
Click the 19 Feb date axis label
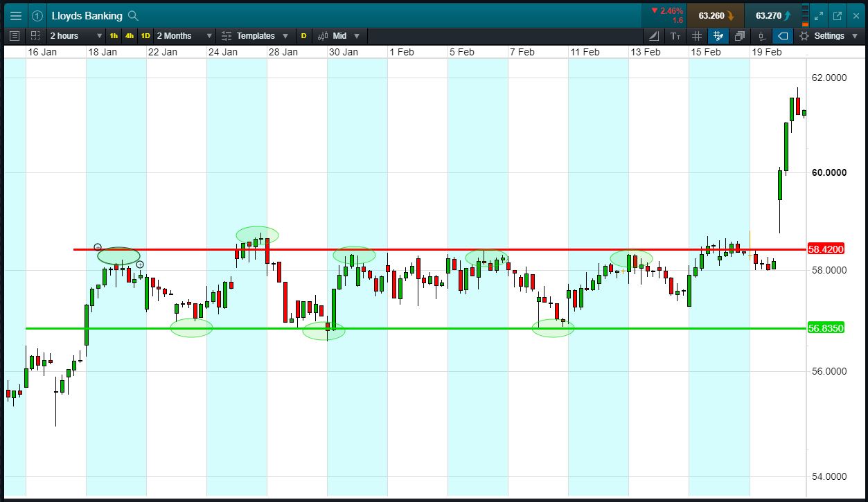(x=767, y=52)
